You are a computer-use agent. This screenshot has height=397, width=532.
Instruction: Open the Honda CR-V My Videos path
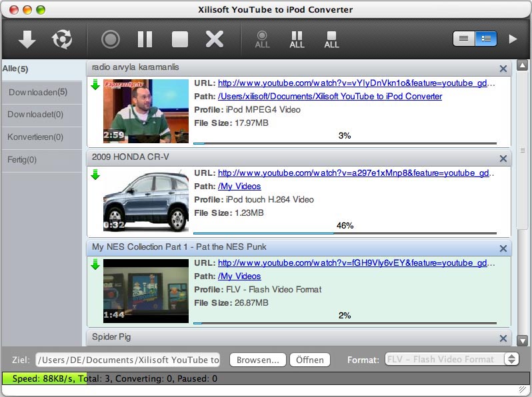pos(239,187)
